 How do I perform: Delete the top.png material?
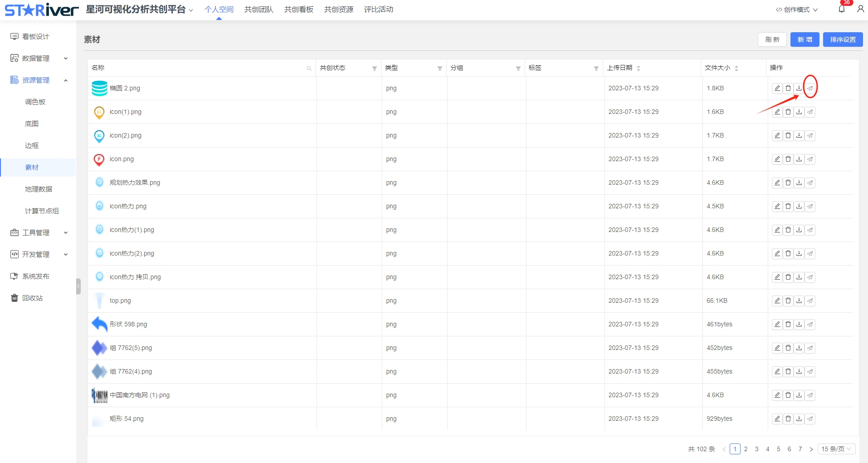pos(788,300)
